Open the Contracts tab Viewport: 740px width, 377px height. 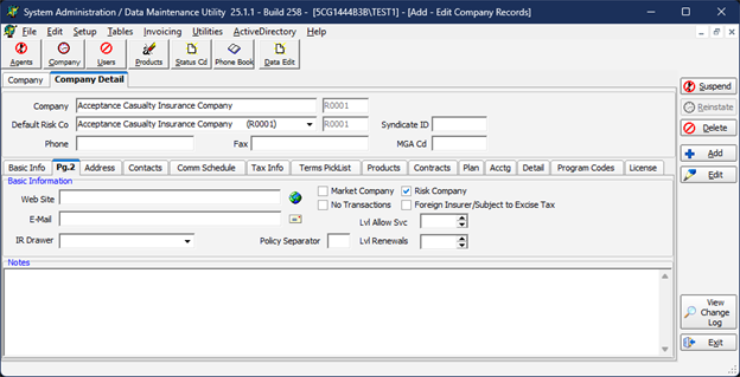(x=432, y=168)
